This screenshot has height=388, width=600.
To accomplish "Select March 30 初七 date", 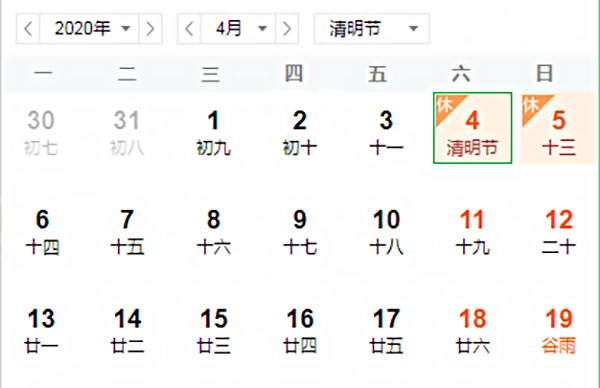I will tap(41, 132).
